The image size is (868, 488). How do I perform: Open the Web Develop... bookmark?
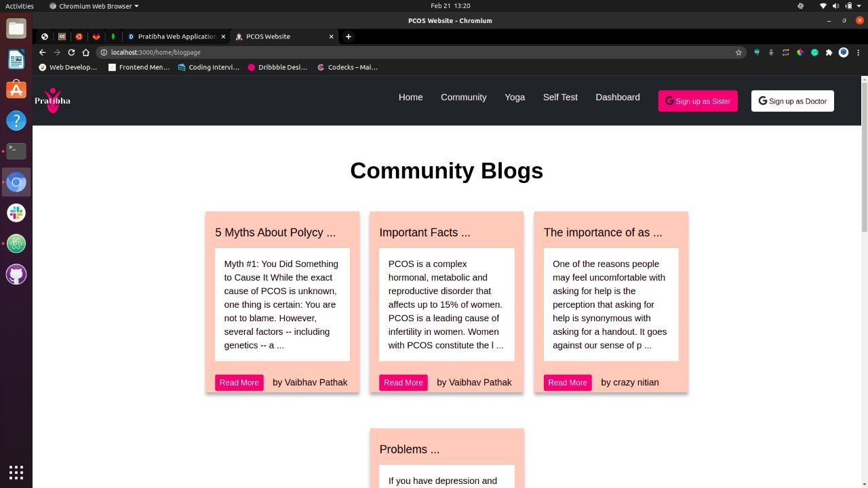pos(68,67)
